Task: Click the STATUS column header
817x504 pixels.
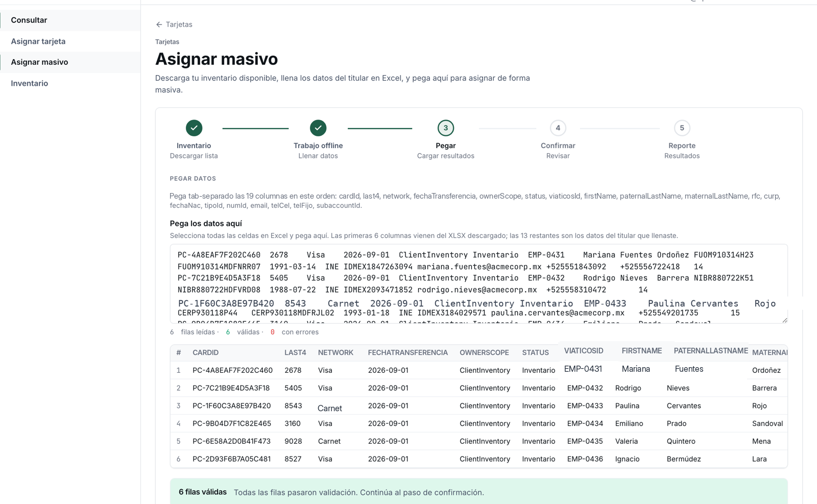Action: [535, 353]
